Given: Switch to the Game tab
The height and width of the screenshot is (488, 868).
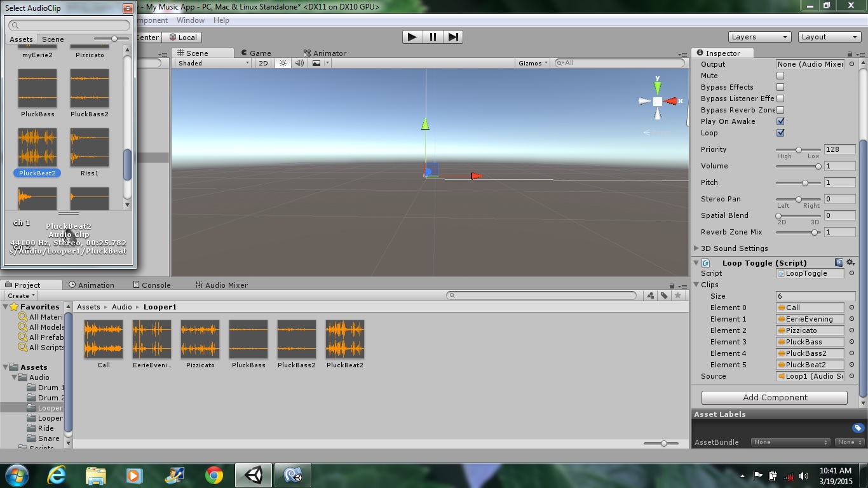Looking at the screenshot, I should (x=255, y=53).
